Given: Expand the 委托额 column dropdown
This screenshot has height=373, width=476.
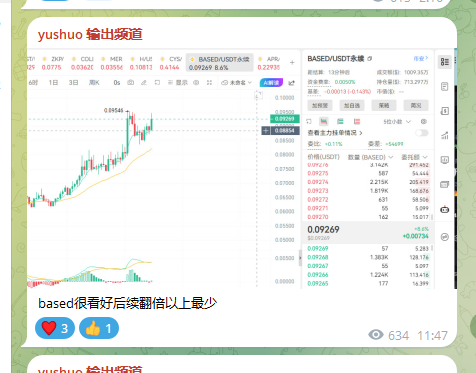Looking at the screenshot, I should click(x=414, y=157).
